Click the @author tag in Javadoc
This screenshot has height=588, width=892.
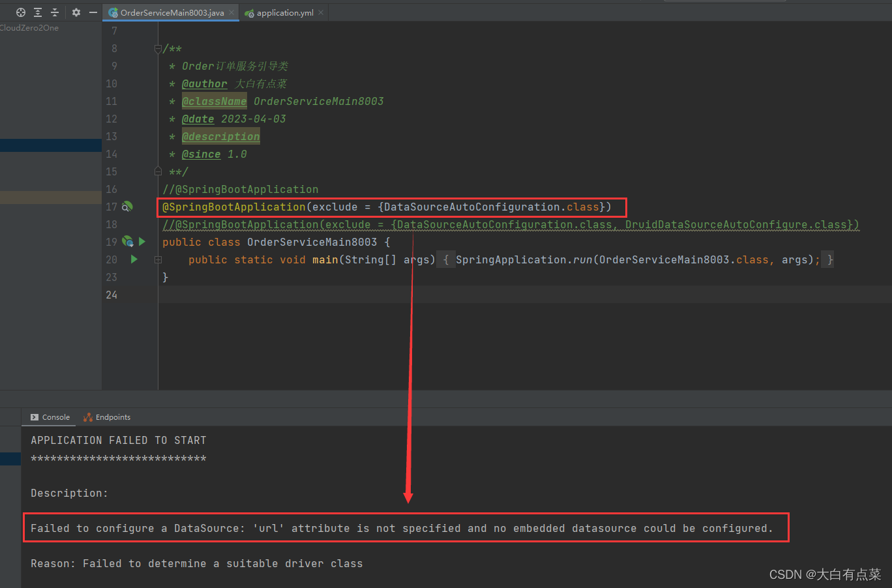tap(205, 83)
